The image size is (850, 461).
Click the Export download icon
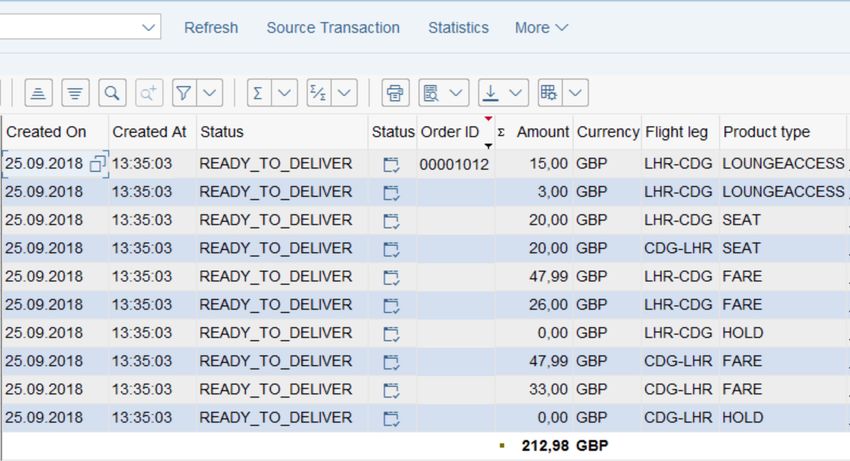coord(491,93)
